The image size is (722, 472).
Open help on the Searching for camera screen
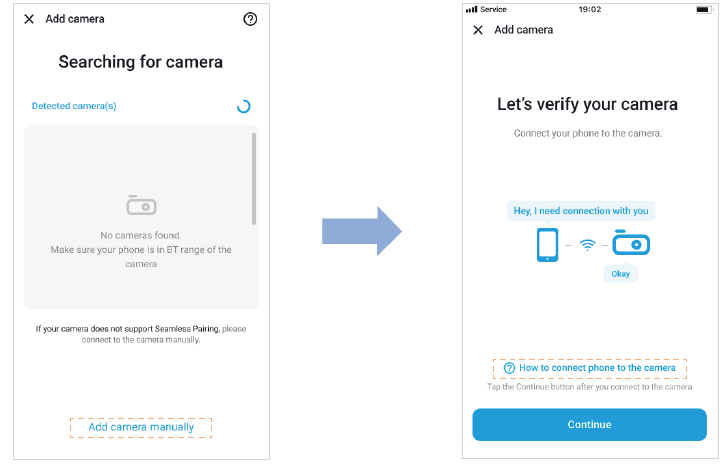click(x=250, y=19)
